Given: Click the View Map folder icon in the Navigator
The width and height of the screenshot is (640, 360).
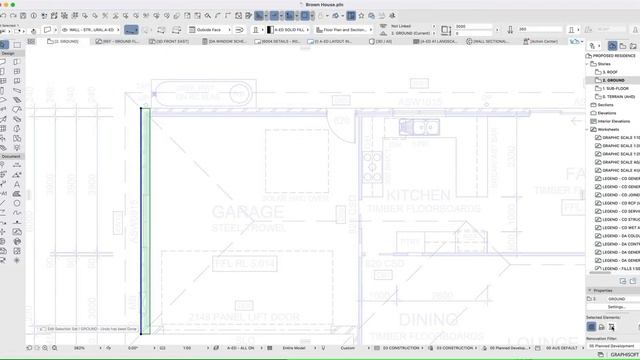Looking at the screenshot, I should tap(623, 46).
